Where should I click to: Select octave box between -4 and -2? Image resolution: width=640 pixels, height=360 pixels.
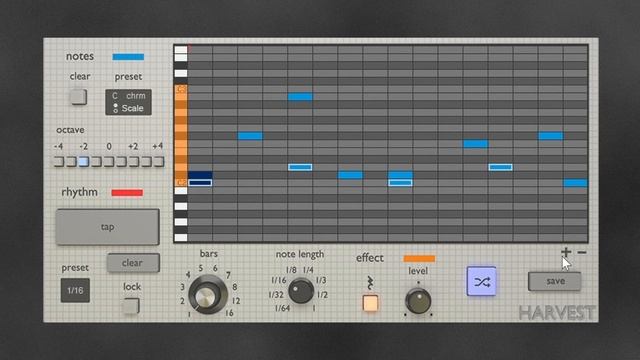[71, 162]
